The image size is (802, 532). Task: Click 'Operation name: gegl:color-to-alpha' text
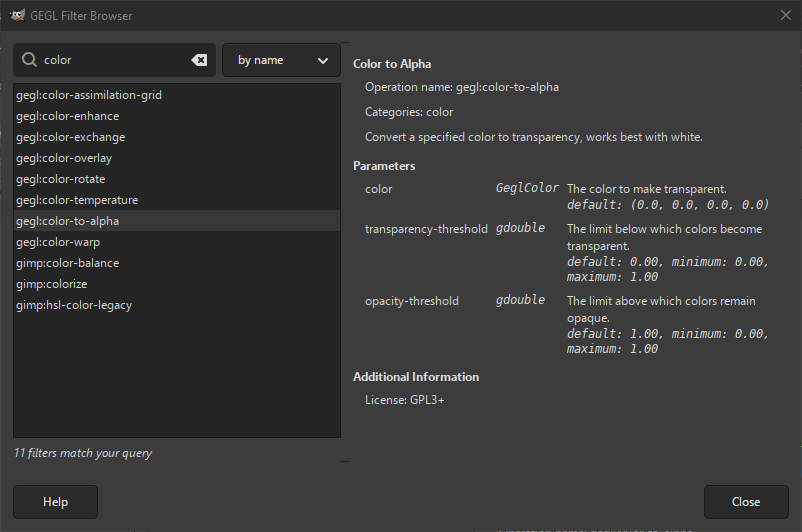(462, 87)
